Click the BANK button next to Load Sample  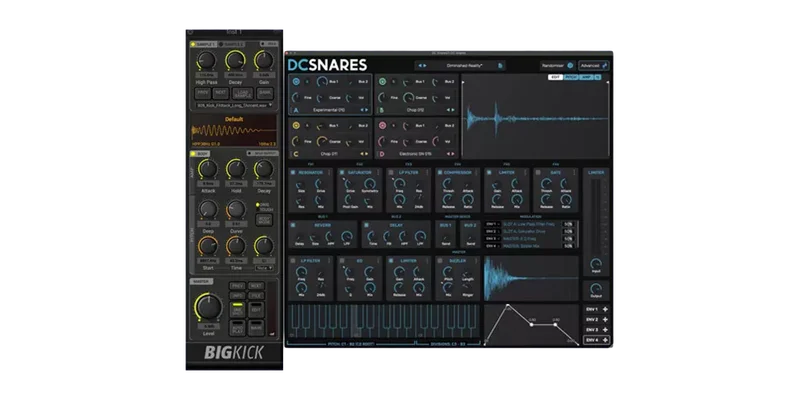(x=265, y=93)
